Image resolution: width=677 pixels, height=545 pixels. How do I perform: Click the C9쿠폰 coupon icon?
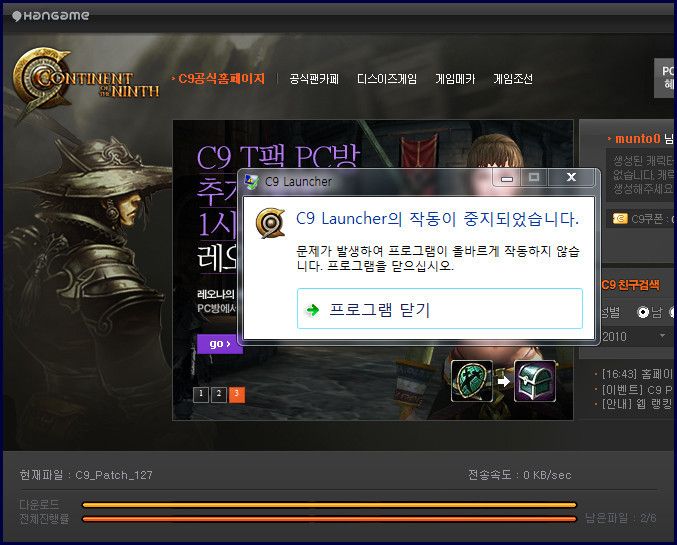point(620,219)
